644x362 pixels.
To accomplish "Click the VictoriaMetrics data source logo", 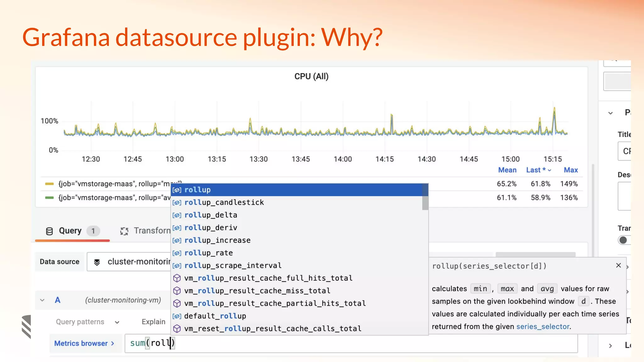I will (97, 262).
